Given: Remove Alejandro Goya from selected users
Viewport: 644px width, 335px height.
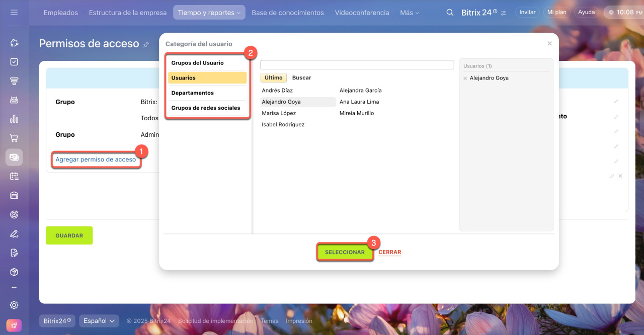Looking at the screenshot, I should point(465,78).
